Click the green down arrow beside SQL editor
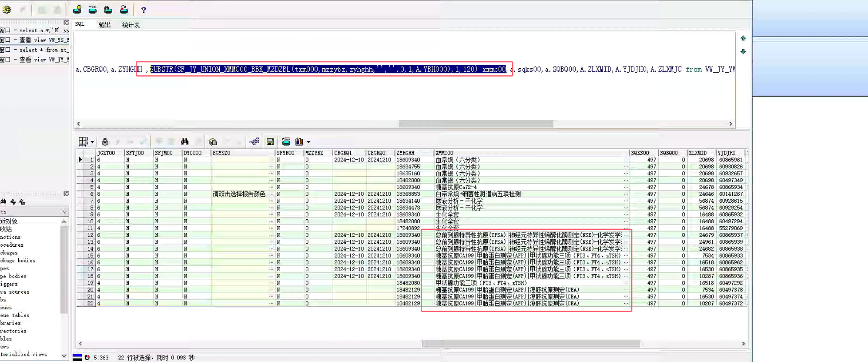This screenshot has height=362, width=868. coord(743,52)
